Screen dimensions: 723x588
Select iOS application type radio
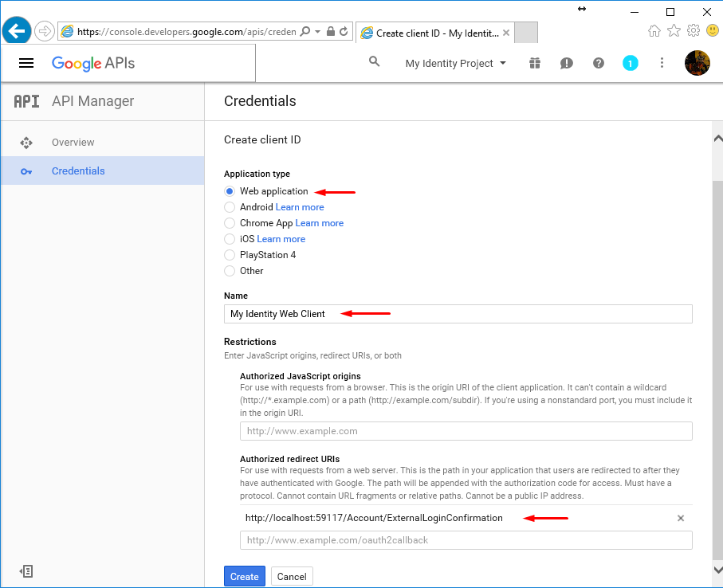pyautogui.click(x=230, y=239)
